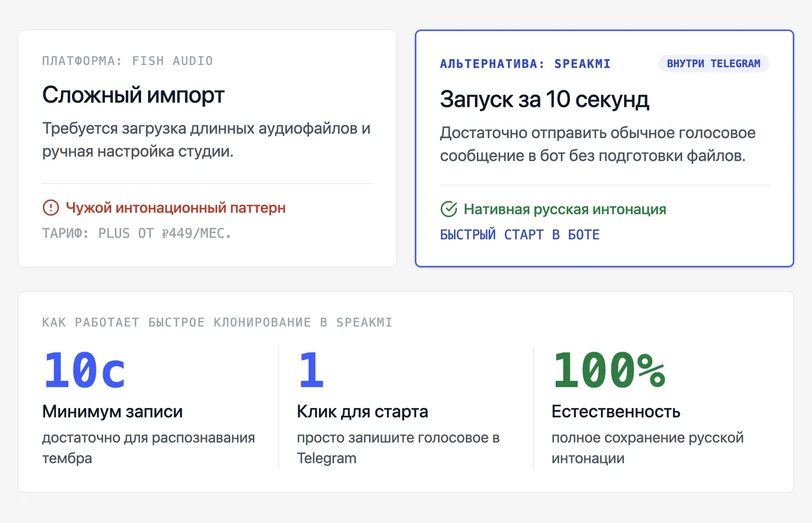Screen dimensions: 812x523
Task: Click the просто запишите голосовое в Telegram text
Action: (x=398, y=448)
